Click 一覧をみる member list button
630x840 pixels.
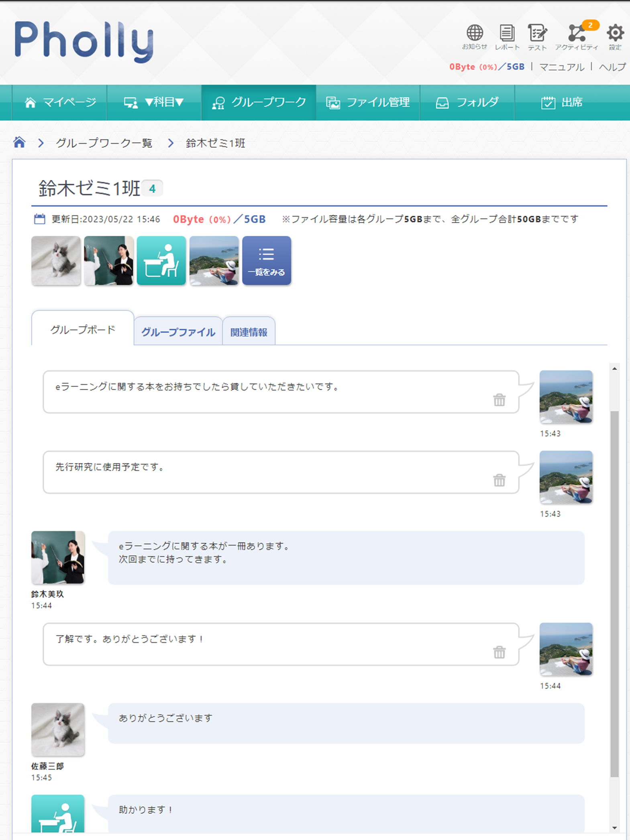266,261
